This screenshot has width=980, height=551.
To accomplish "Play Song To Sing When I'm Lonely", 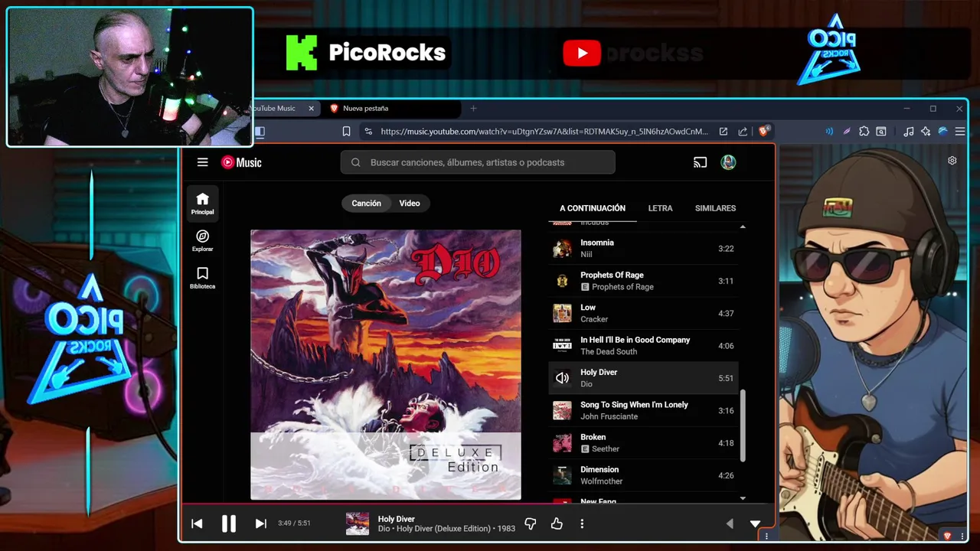I will (x=643, y=410).
